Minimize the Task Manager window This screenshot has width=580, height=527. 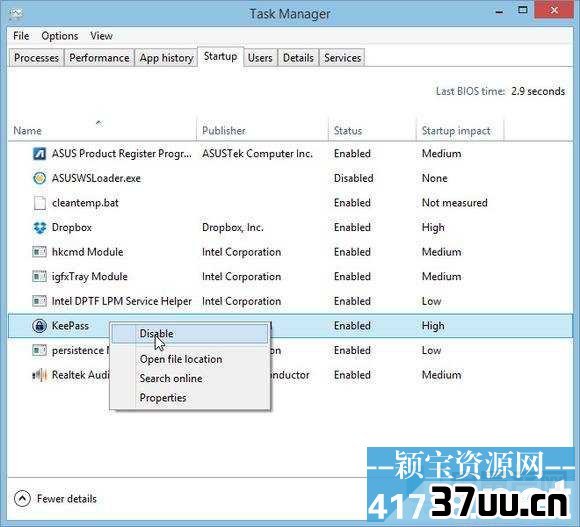(x=499, y=11)
